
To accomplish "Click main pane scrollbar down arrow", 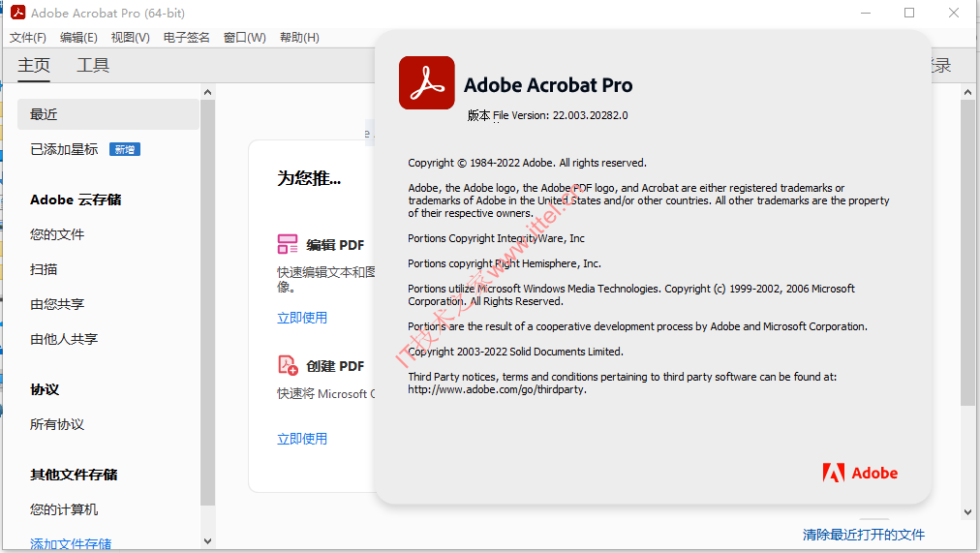I will click(x=968, y=512).
